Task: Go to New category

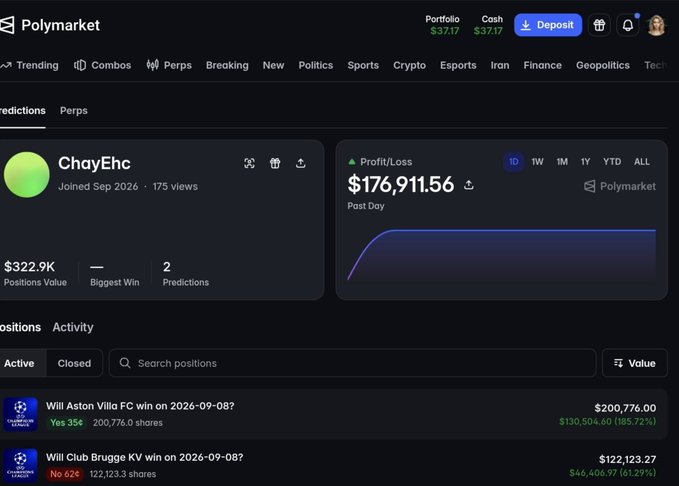Action: coord(273,65)
